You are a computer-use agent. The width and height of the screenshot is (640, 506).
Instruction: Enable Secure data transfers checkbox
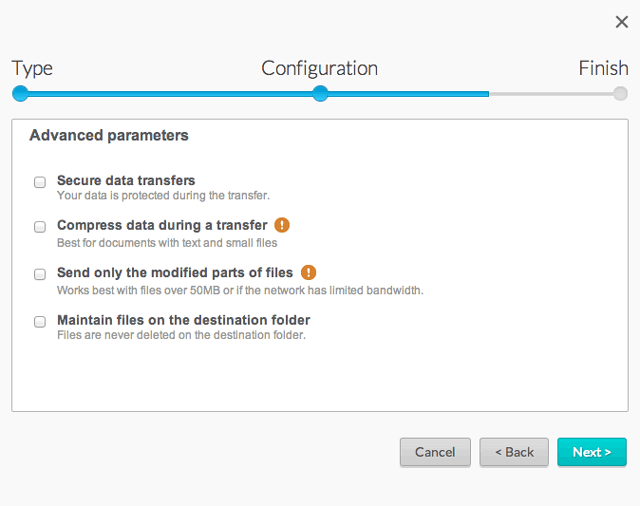[40, 182]
